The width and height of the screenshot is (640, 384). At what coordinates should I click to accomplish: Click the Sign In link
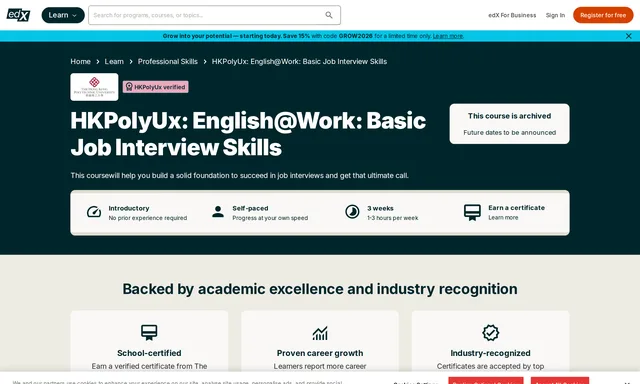556,15
